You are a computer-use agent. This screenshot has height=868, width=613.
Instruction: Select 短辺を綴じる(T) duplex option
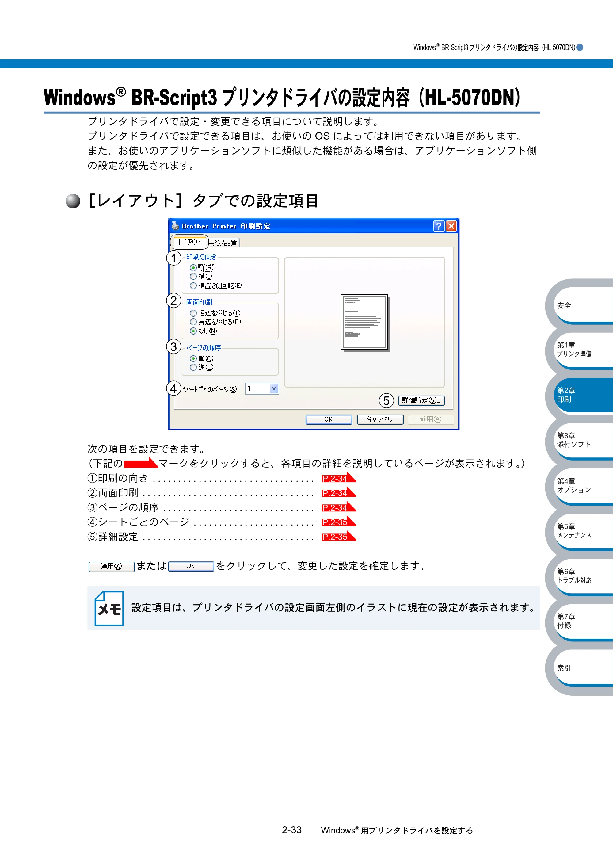(193, 313)
